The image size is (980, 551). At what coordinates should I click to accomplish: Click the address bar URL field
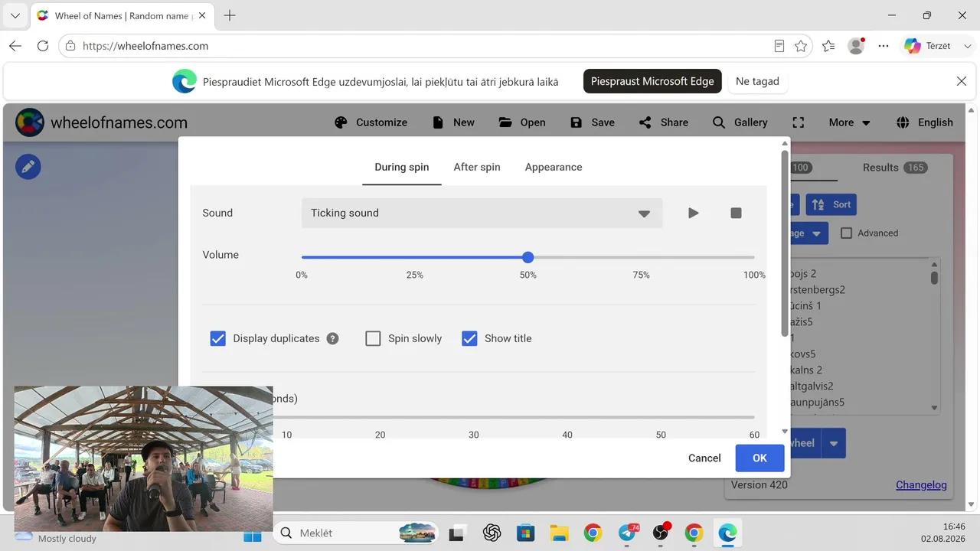(x=421, y=46)
